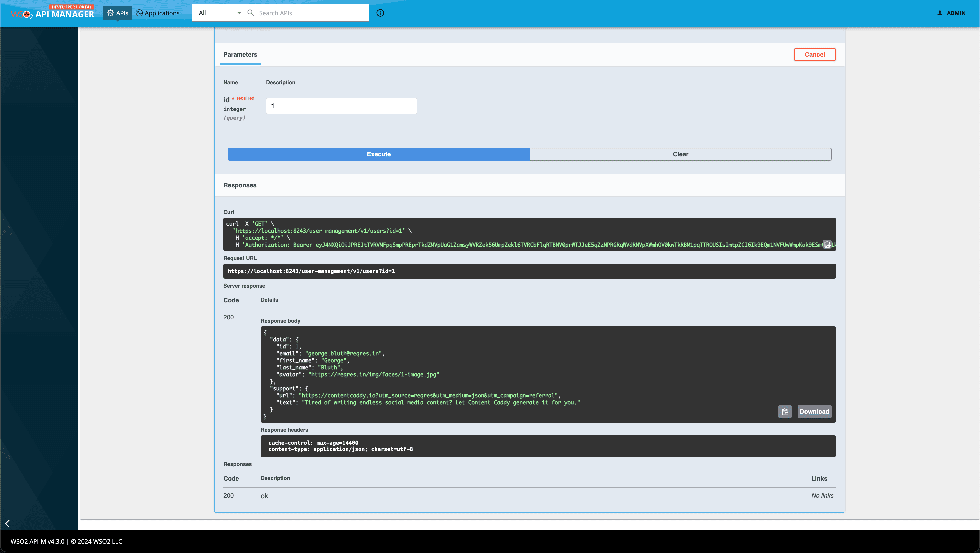This screenshot has height=553, width=980.
Task: Select the 200 response code row
Action: tap(229, 496)
